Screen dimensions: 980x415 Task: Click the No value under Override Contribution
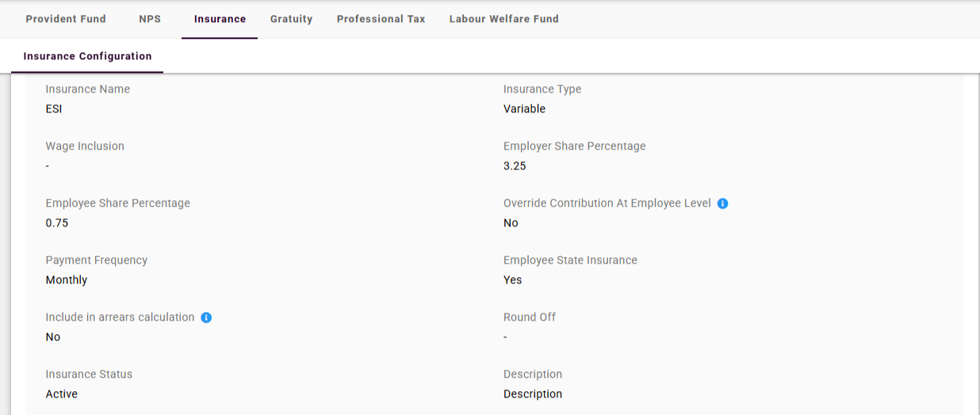coord(511,223)
